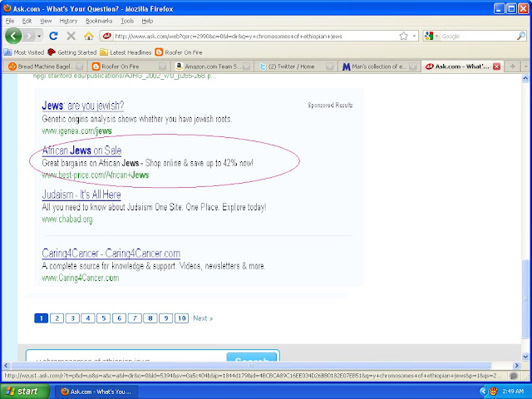The width and height of the screenshot is (532, 399).
Task: Open the back/forward history dropdown arrow
Action: click(x=39, y=36)
